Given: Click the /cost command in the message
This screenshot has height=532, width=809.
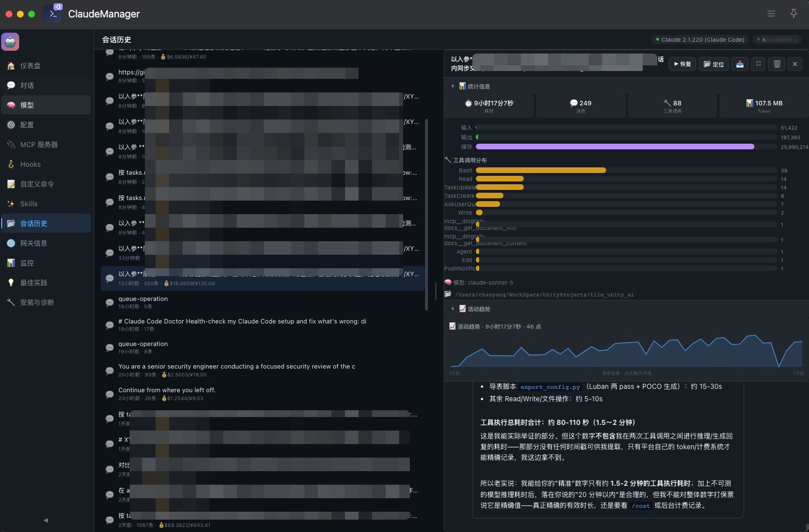Looking at the screenshot, I should pos(640,506).
